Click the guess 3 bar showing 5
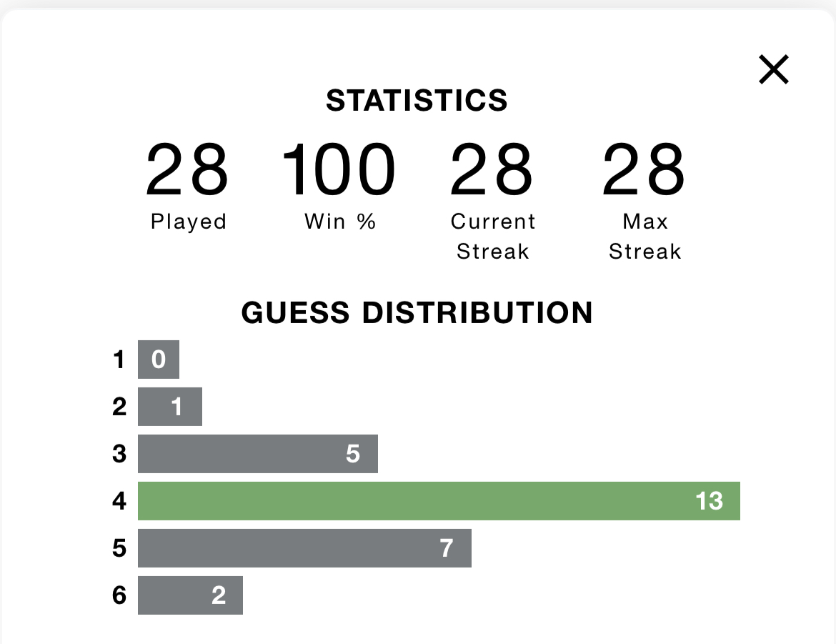Screen dimensions: 836x644 [258, 454]
